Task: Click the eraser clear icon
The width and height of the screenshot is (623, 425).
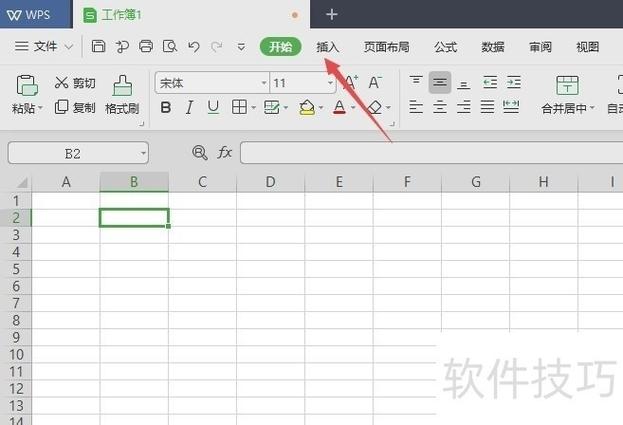Action: [x=374, y=107]
